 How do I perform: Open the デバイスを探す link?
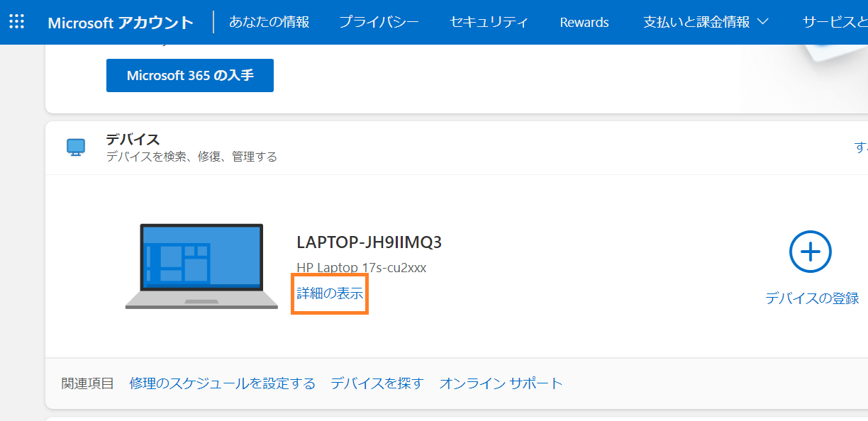[377, 383]
